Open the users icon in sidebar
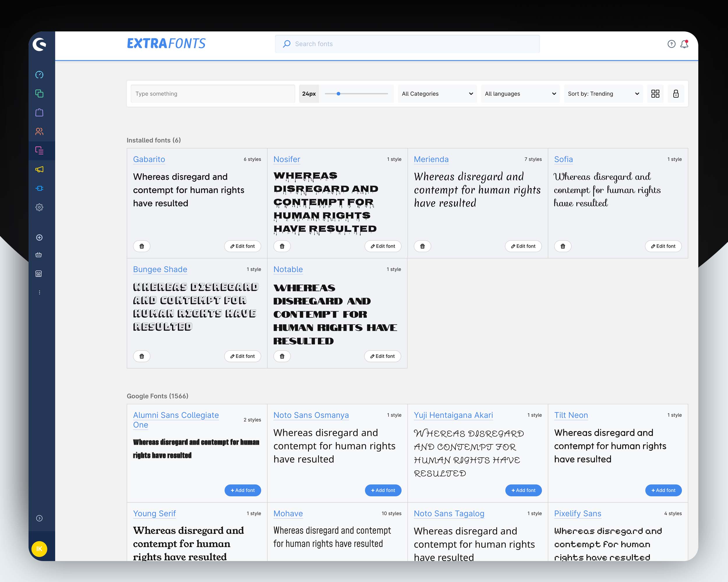This screenshot has width=728, height=582. coord(39,131)
